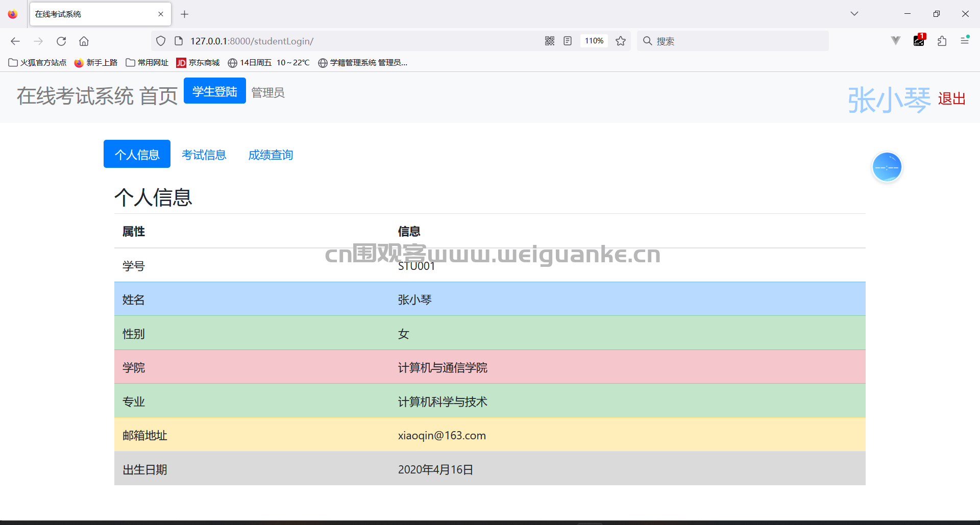Click the browser forward arrow

38,41
